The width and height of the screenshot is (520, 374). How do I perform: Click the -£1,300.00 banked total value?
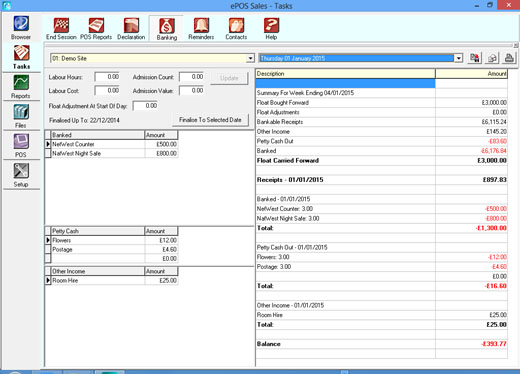coord(491,228)
